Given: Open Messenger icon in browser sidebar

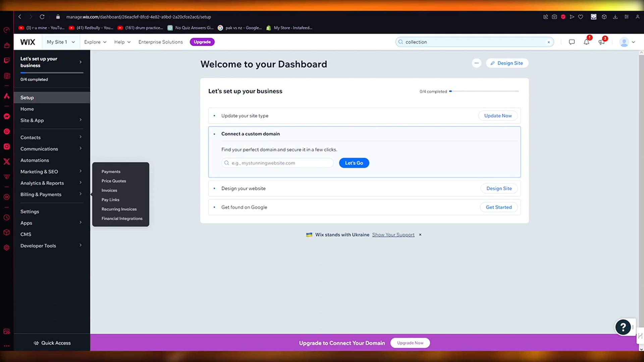Looking at the screenshot, I should (7, 116).
